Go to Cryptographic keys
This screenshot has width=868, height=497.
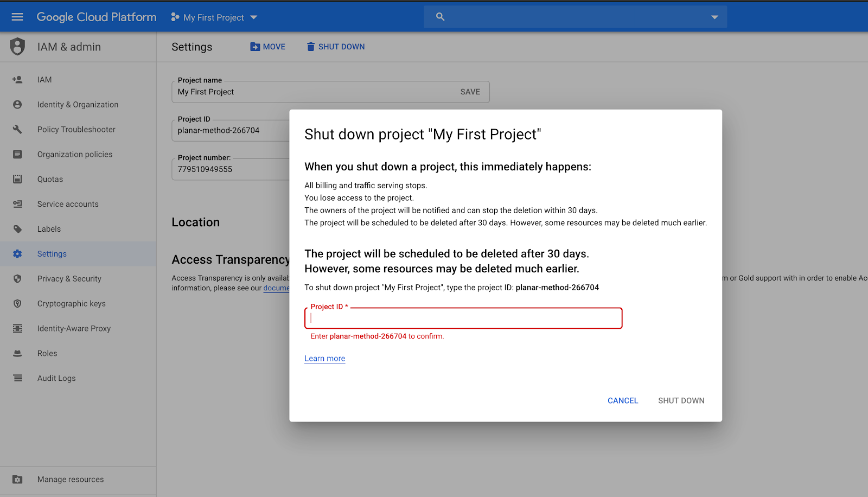pos(78,304)
